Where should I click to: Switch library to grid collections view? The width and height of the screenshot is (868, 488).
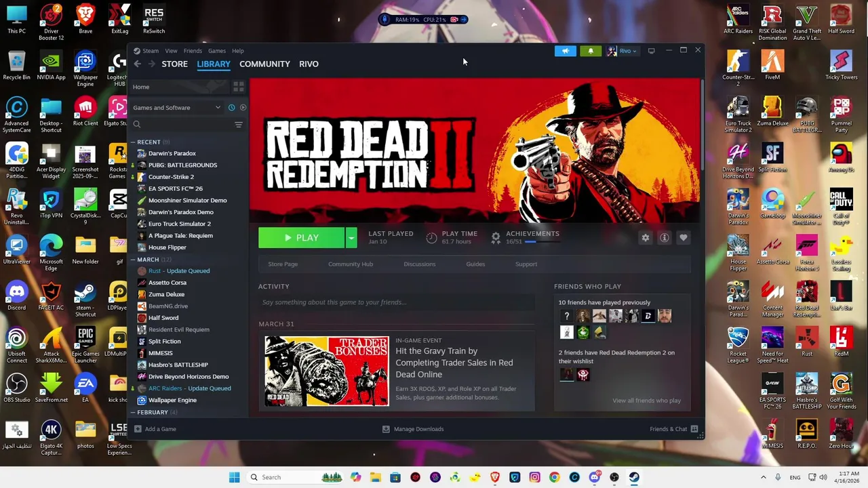click(x=238, y=87)
